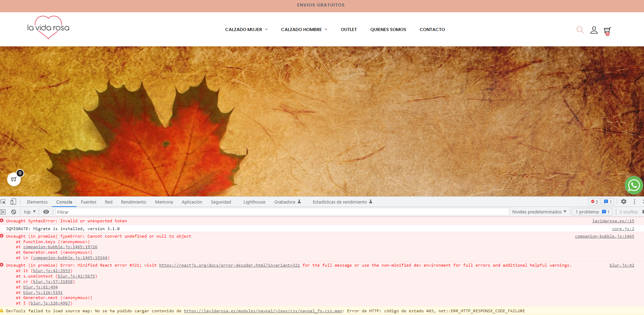Switch to the Seguridad tab
This screenshot has height=315, width=644.
pyautogui.click(x=221, y=202)
